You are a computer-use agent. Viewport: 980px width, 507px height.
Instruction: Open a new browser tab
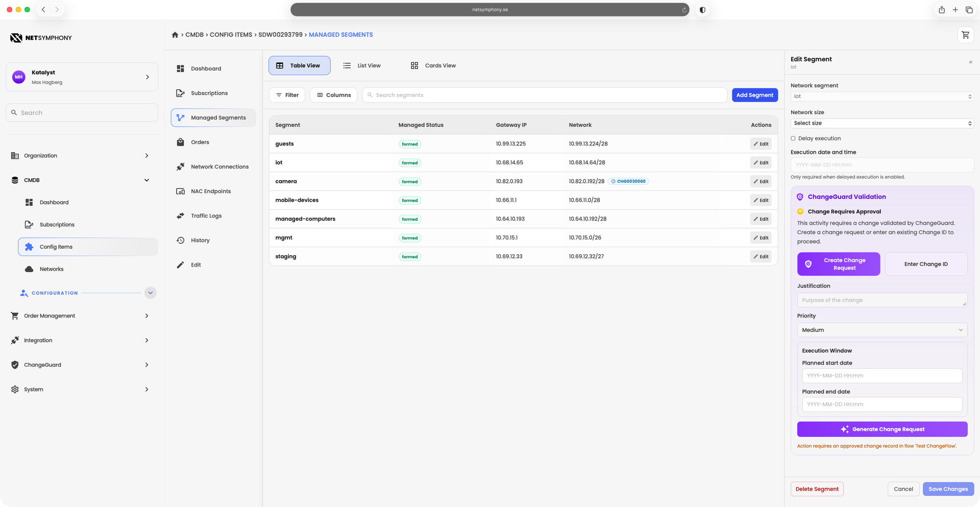[x=955, y=10]
